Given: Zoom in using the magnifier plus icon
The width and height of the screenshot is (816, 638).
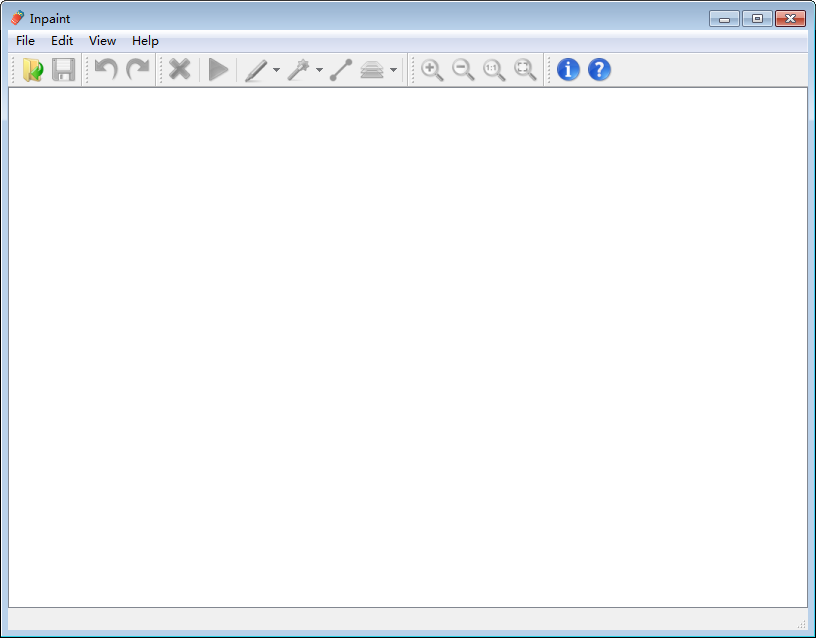Looking at the screenshot, I should coord(432,69).
